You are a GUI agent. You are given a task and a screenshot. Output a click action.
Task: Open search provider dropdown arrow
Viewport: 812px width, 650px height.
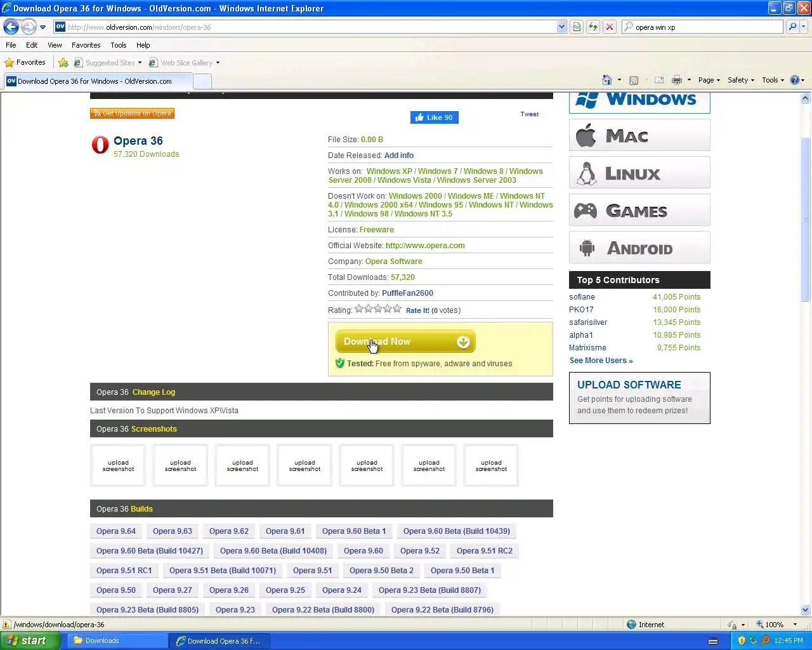tap(804, 27)
